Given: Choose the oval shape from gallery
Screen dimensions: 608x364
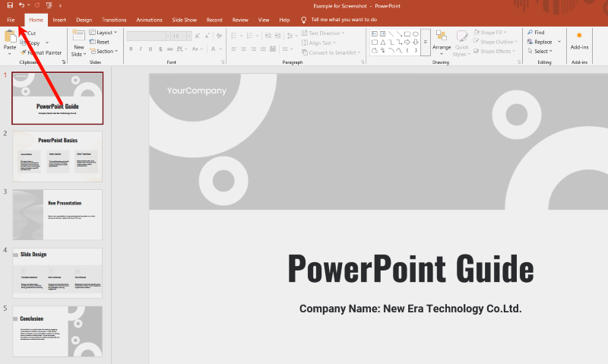Looking at the screenshot, I should point(415,34).
